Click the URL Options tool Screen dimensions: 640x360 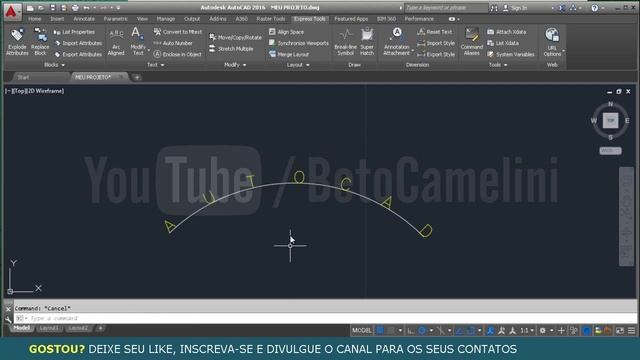coord(552,42)
